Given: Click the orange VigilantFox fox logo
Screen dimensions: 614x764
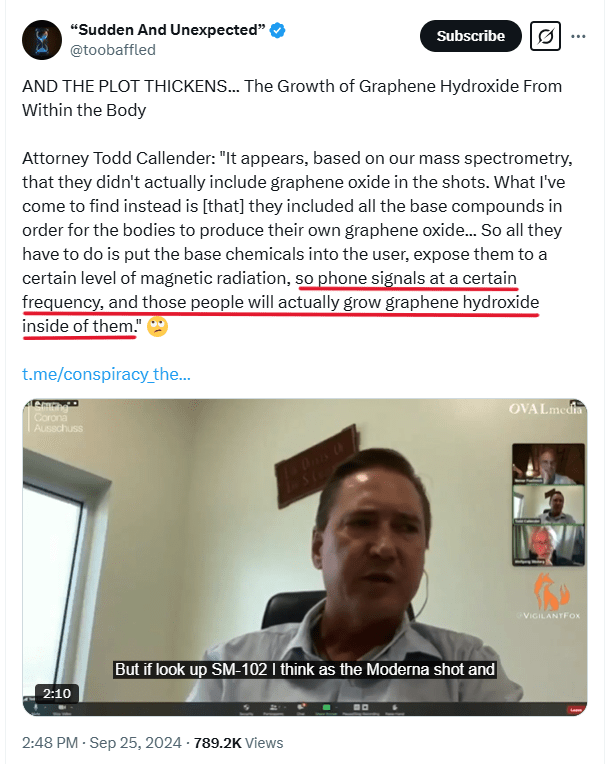Looking at the screenshot, I should (551, 592).
